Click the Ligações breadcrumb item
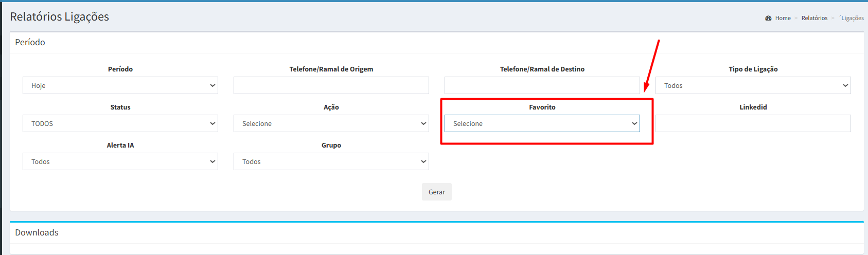The height and width of the screenshot is (255, 868). point(852,18)
